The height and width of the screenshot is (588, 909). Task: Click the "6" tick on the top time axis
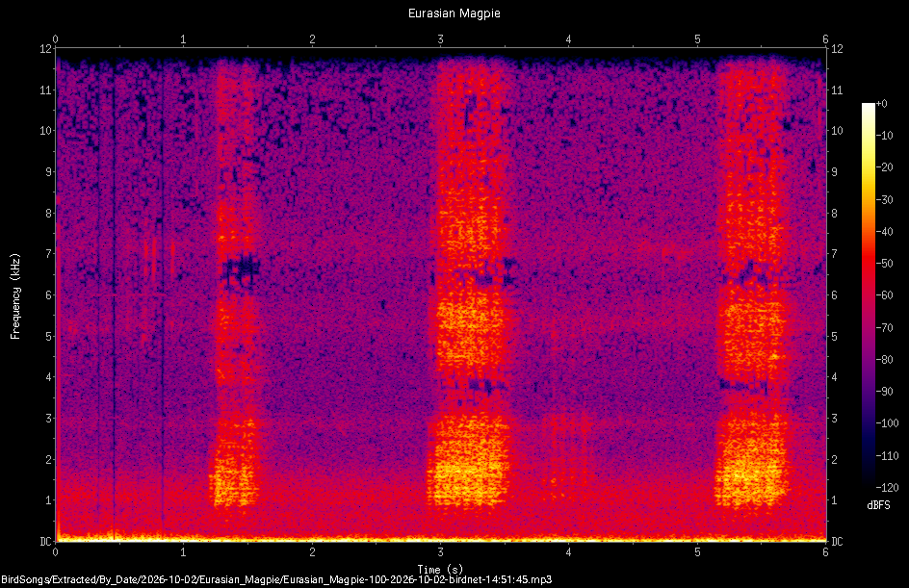point(825,39)
